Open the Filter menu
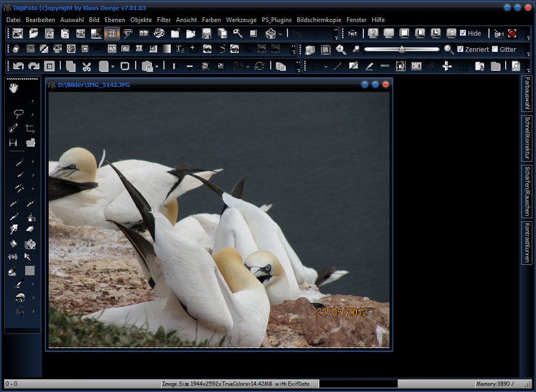The height and width of the screenshot is (392, 536). pos(164,20)
